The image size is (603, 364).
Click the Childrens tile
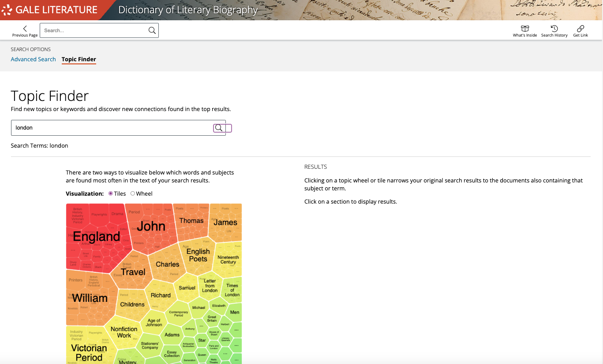point(132,305)
